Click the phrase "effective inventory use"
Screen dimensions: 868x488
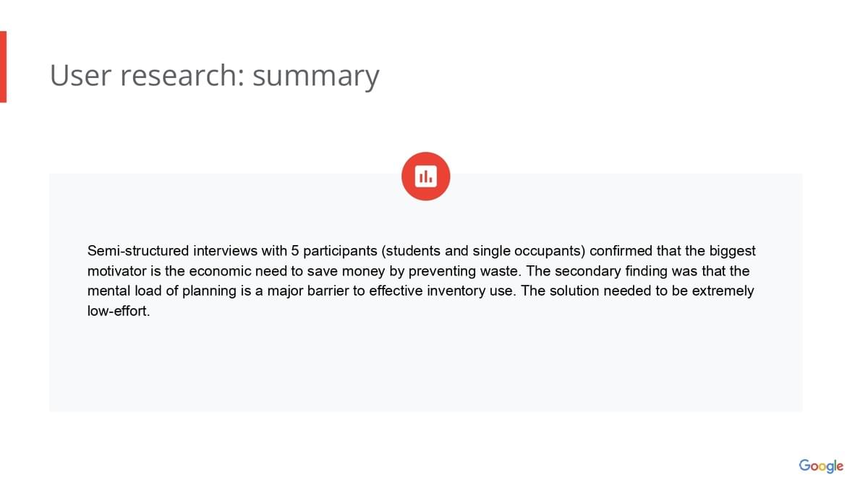pos(441,291)
